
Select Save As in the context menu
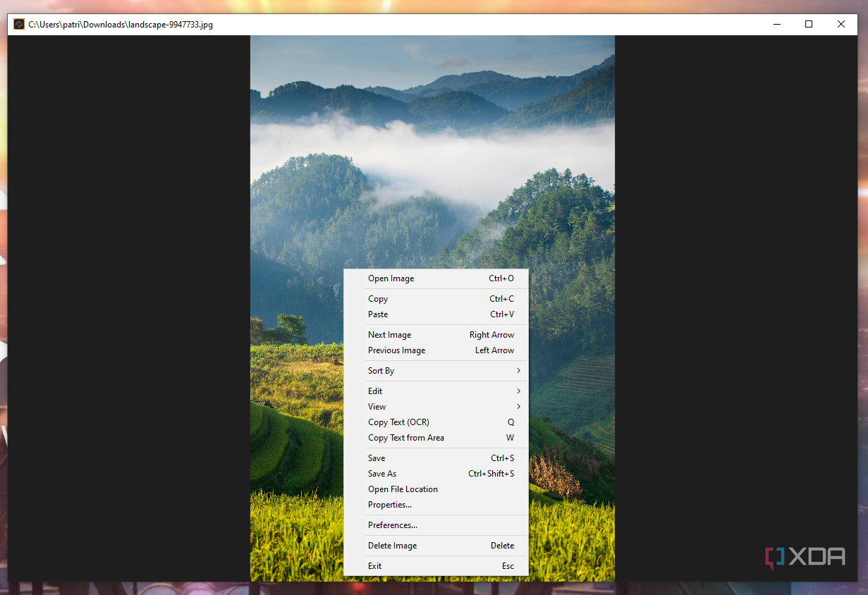coord(436,474)
